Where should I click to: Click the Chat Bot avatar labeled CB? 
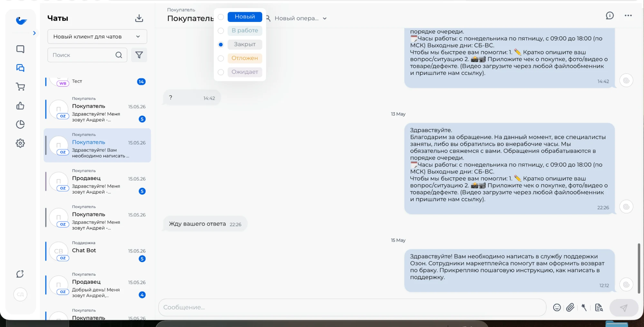[x=59, y=251]
